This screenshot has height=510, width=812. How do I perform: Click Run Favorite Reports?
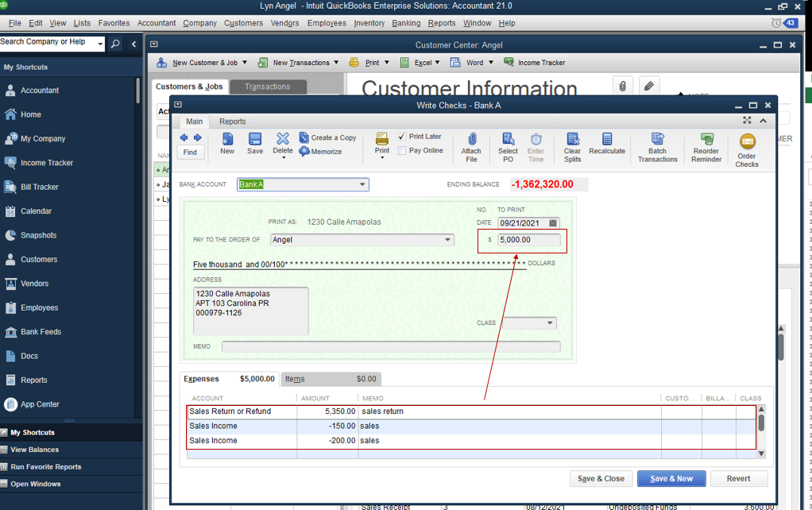46,466
